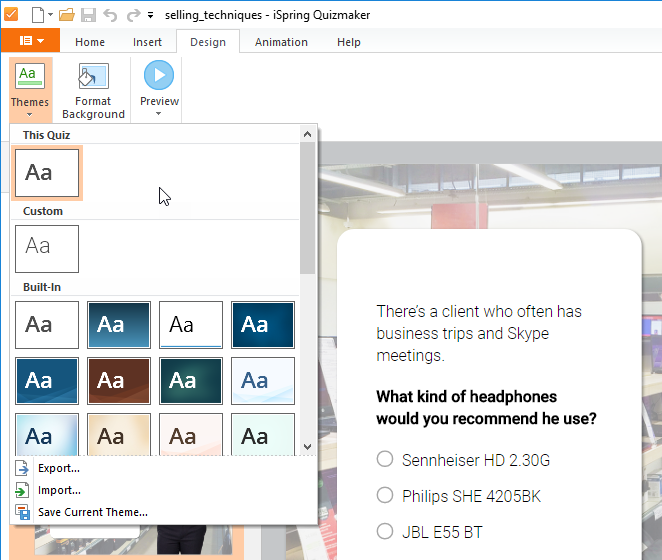Click 'There's a client' intro text
The height and width of the screenshot is (560, 662).
click(479, 333)
